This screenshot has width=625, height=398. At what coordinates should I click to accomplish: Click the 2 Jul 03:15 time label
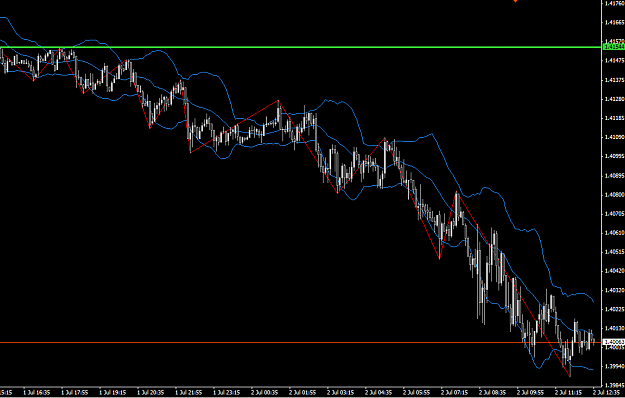coord(341,393)
